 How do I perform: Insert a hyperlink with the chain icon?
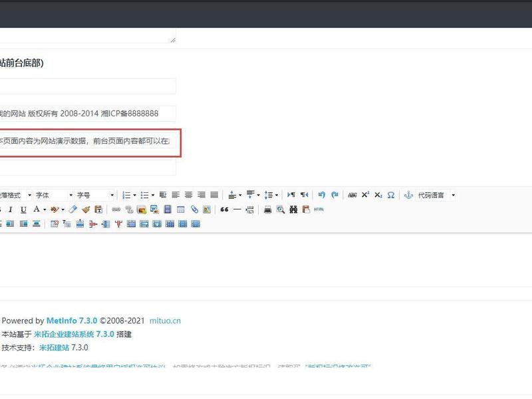pyautogui.click(x=116, y=209)
